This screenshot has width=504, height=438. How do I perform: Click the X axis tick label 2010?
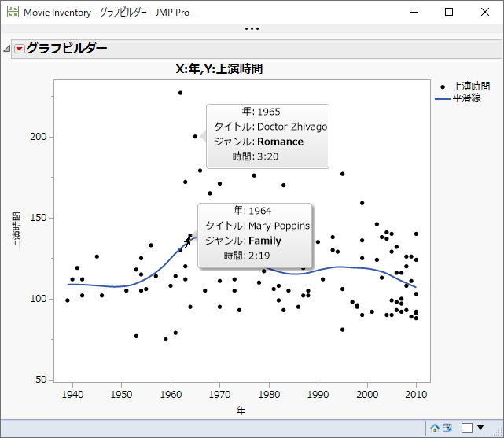[416, 395]
